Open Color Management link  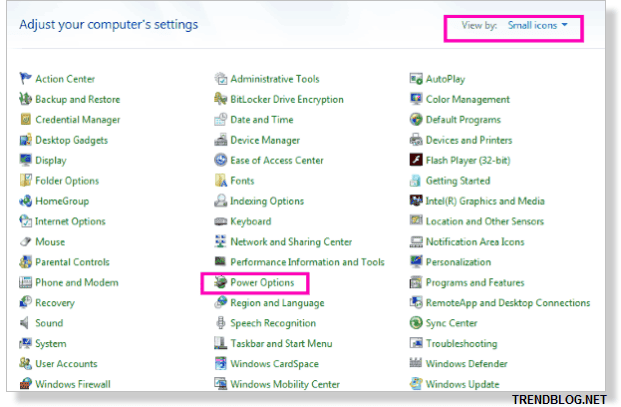coord(468,99)
